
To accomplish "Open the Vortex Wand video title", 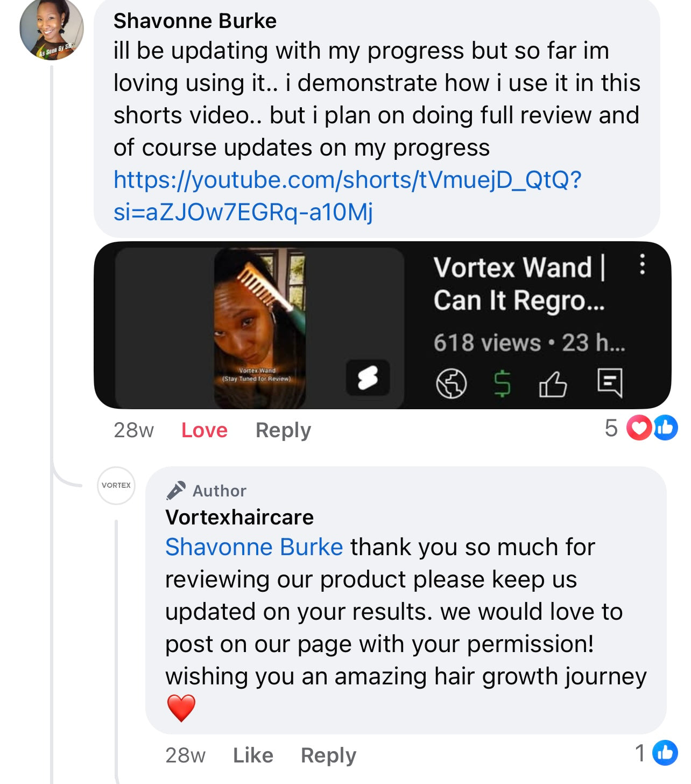I will (x=519, y=283).
